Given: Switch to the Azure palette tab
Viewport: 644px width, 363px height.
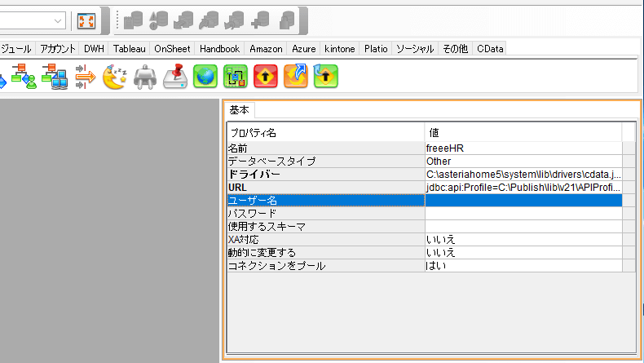Looking at the screenshot, I should [x=304, y=49].
